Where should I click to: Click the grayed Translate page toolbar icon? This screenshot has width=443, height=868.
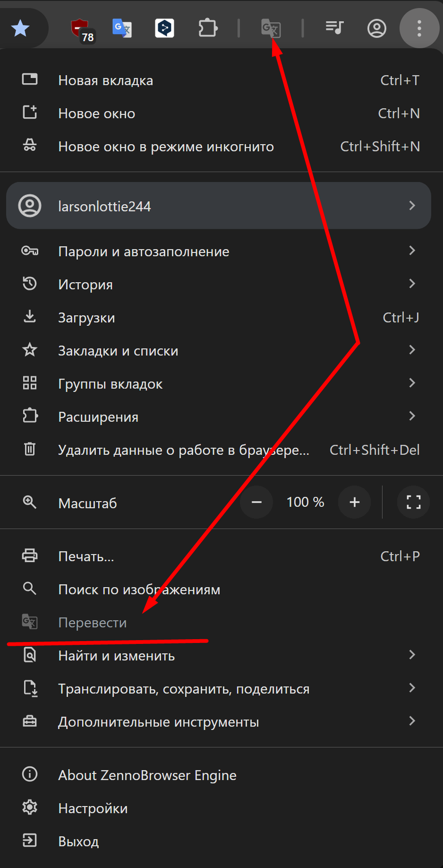pos(271,28)
